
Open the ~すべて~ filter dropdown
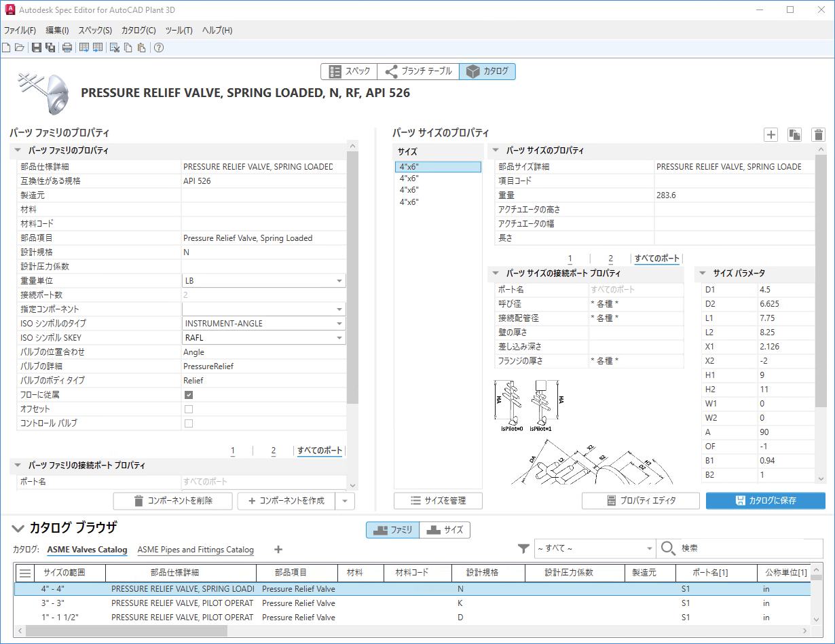tap(594, 548)
